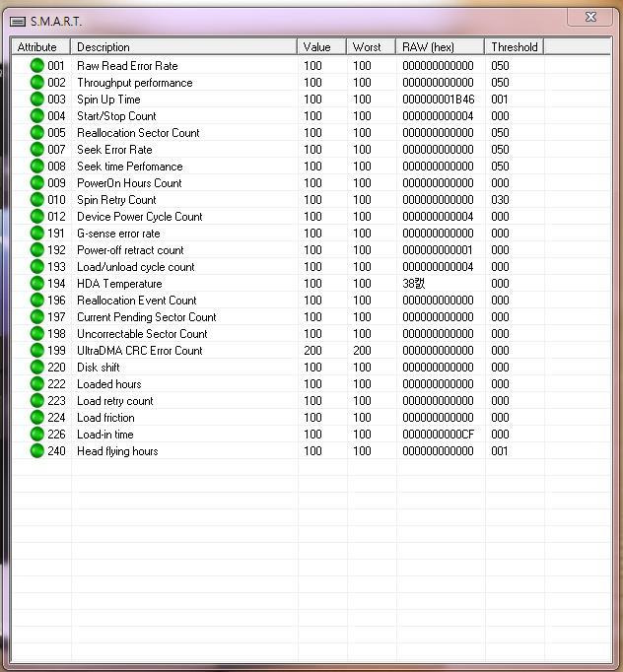Select the Throughput performance description
This screenshot has width=623, height=672.
[x=135, y=83]
